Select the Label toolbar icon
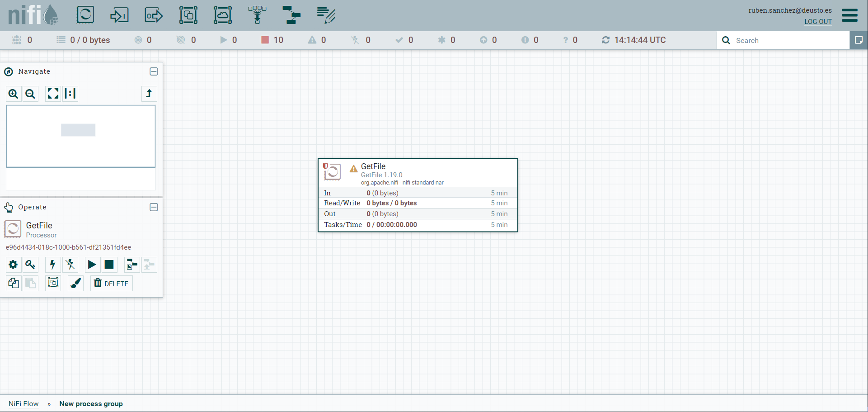 click(326, 15)
